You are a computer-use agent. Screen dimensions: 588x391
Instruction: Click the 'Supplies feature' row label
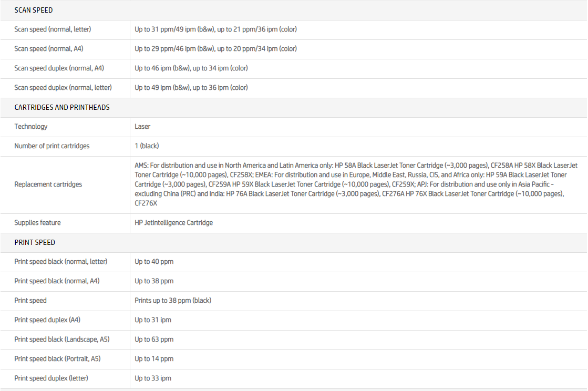point(37,223)
